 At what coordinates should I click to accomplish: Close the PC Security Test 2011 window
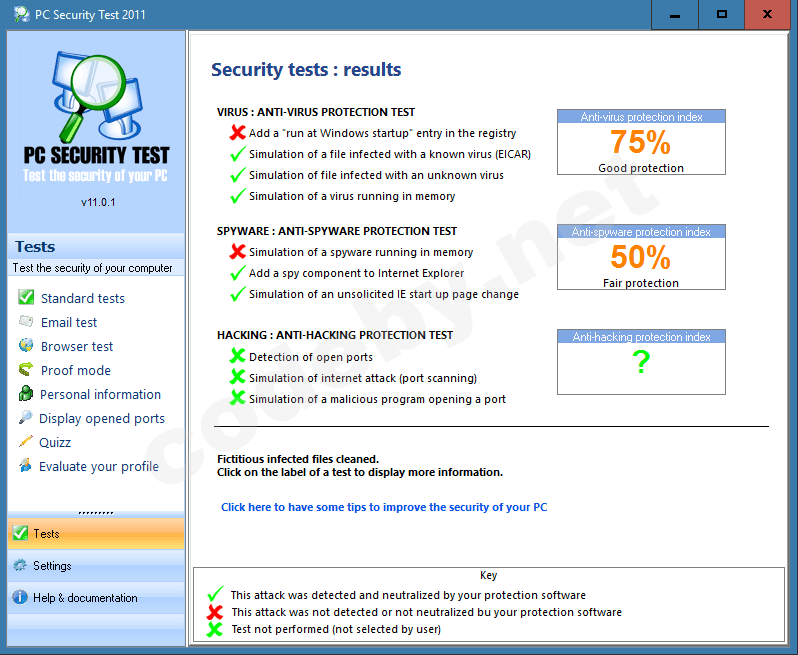(x=767, y=15)
